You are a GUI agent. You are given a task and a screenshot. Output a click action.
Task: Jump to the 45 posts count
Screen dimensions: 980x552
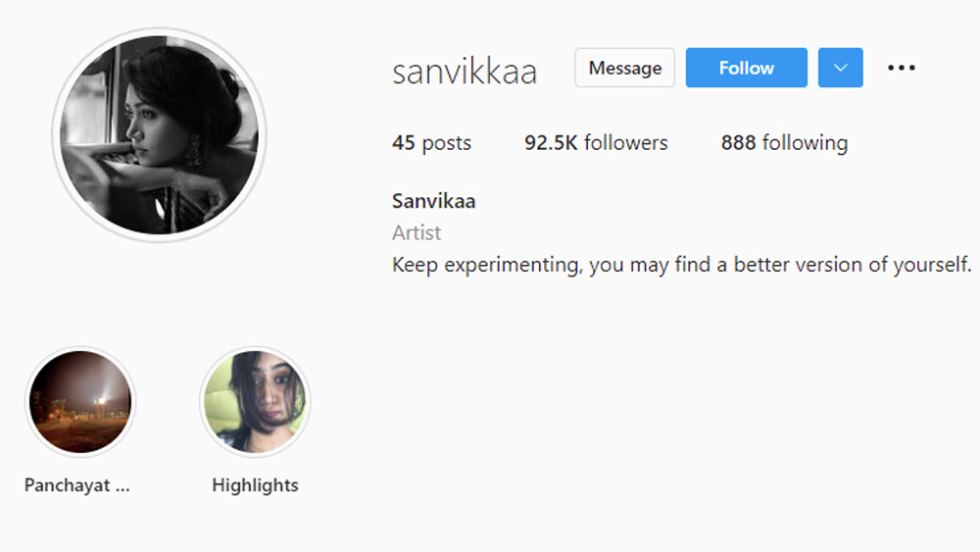pyautogui.click(x=431, y=143)
